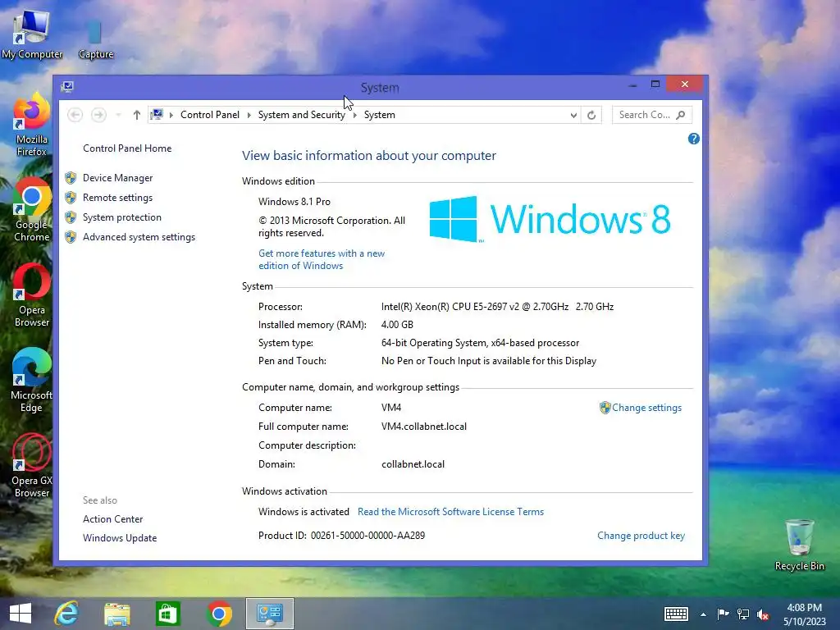Select the Control Panel breadcrumb
This screenshot has width=840, height=630.
[209, 115]
